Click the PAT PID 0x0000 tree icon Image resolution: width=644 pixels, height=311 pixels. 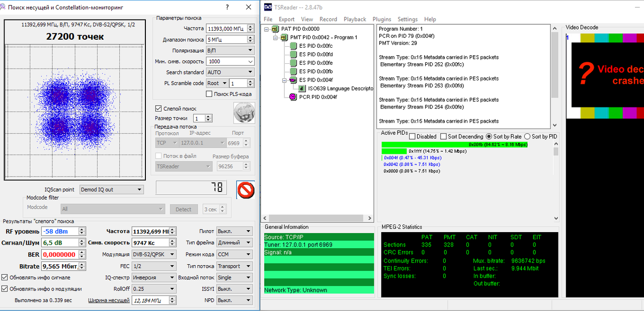click(x=275, y=29)
